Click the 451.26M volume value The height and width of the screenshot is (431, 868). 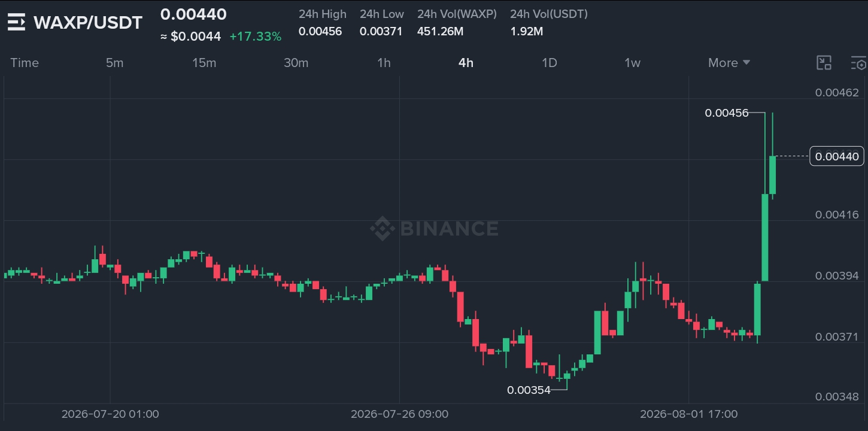441,31
